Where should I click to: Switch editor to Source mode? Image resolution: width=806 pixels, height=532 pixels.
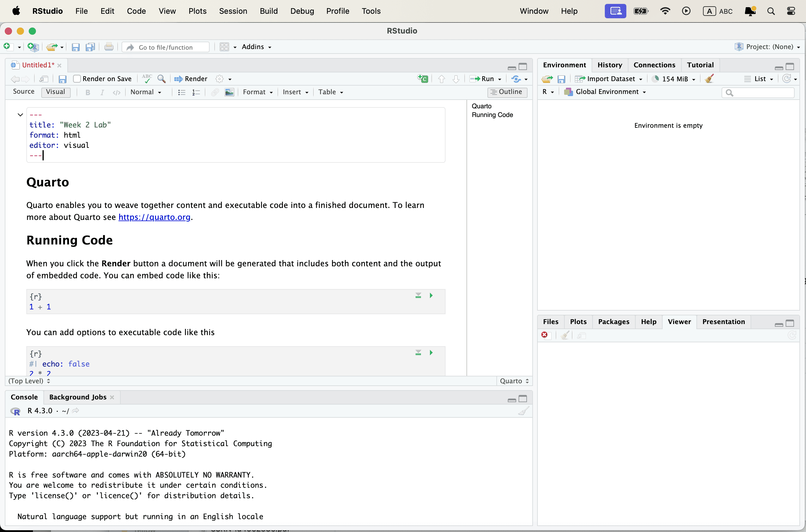click(23, 92)
